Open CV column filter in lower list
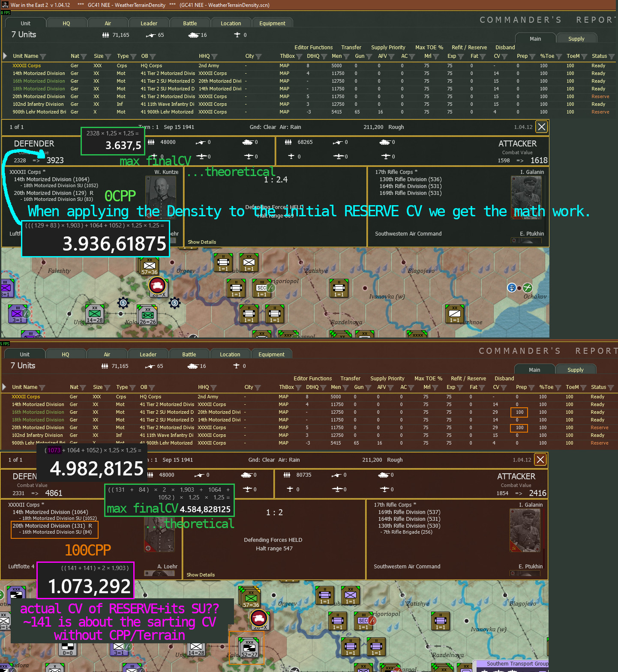This screenshot has width=618, height=672. [x=504, y=388]
